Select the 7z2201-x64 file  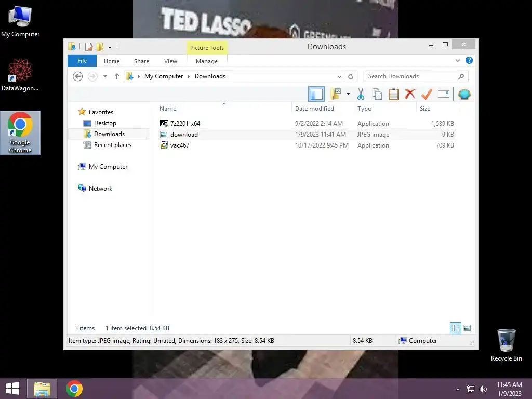pos(307,124)
